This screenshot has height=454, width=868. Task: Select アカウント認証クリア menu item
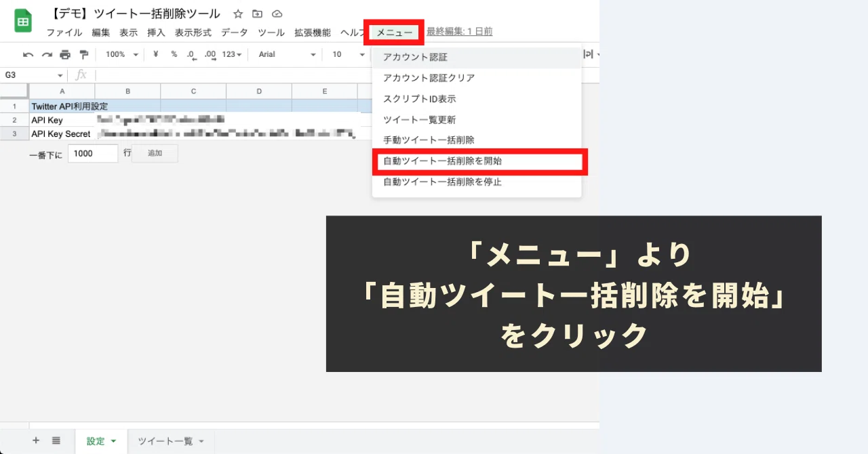pyautogui.click(x=477, y=78)
